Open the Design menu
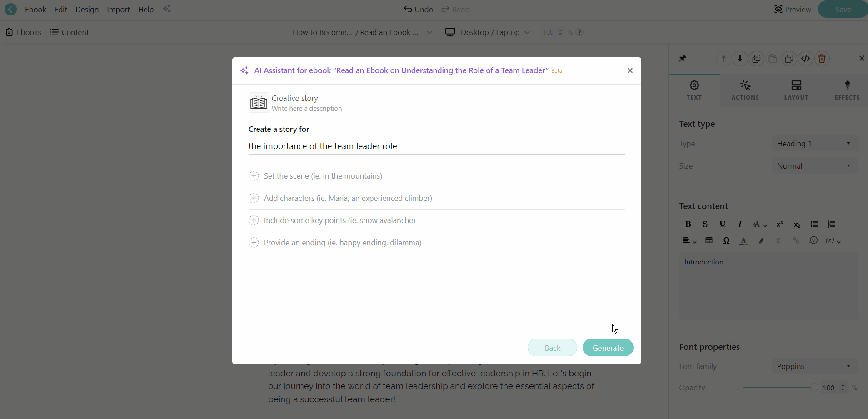The height and width of the screenshot is (419, 868). pos(87,10)
